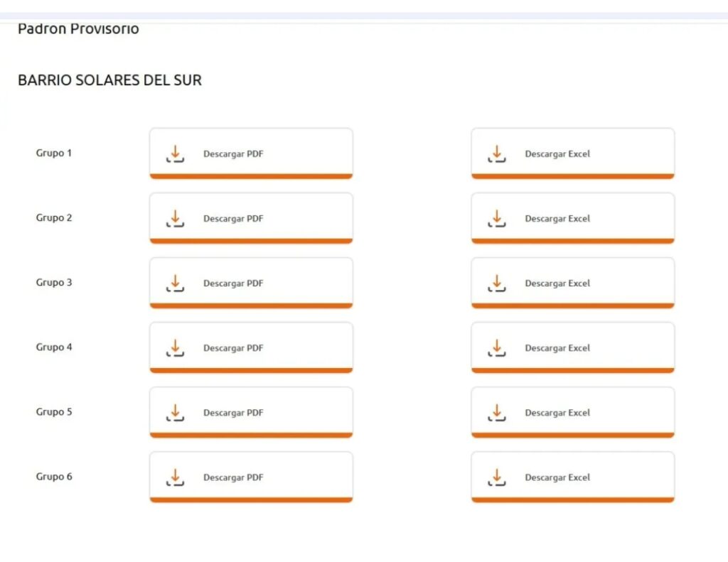This screenshot has width=728, height=562.
Task: Select the 'Descargar PDF' label in Grupo 2 row
Action: point(233,219)
